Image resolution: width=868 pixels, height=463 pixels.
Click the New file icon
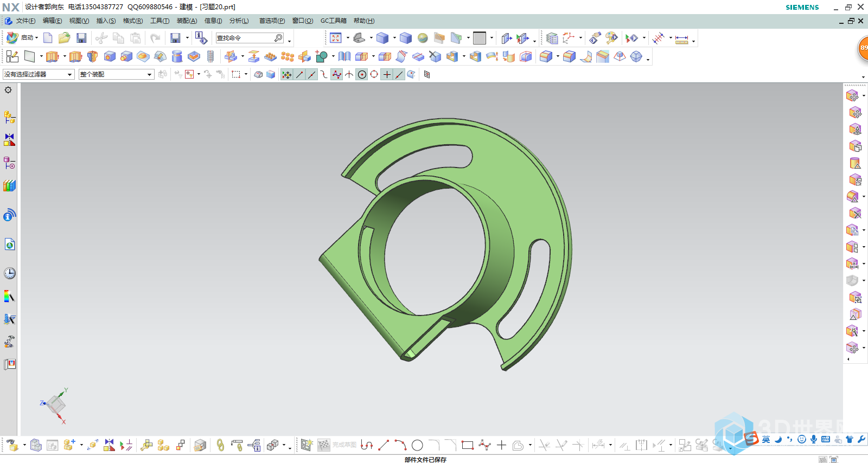tap(48, 38)
